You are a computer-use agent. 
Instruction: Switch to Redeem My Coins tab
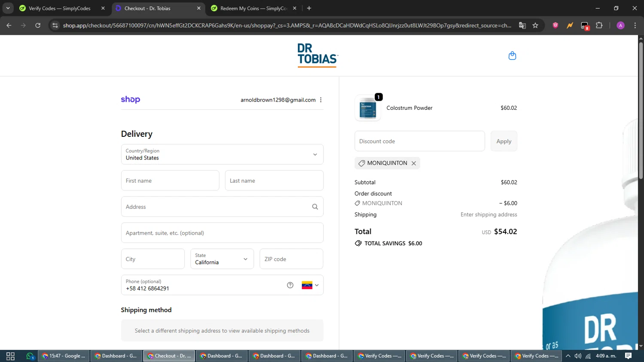[253, 8]
